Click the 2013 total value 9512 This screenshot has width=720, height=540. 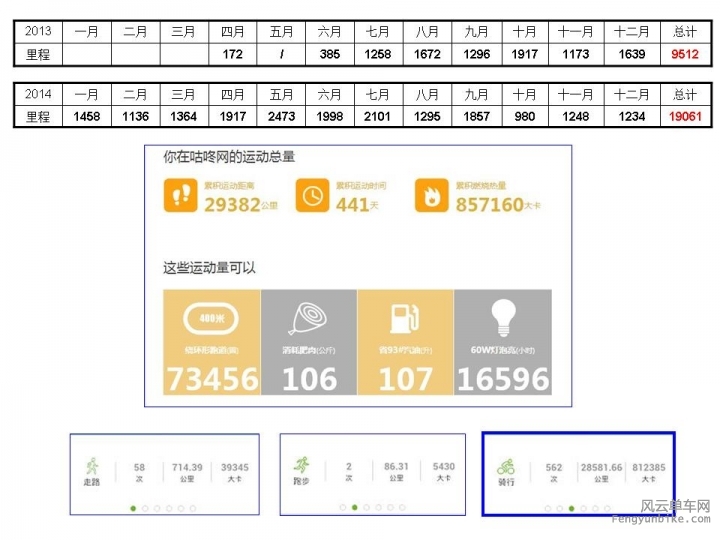click(x=685, y=55)
